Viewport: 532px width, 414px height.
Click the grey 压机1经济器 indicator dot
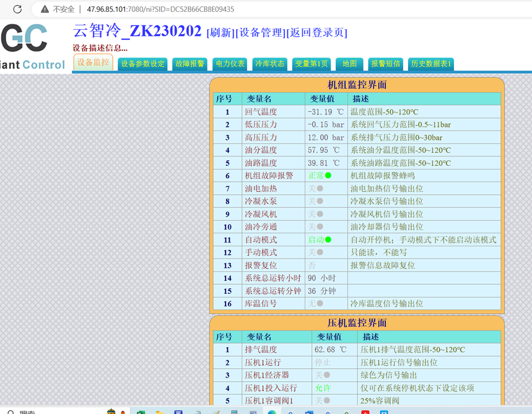[x=327, y=375]
